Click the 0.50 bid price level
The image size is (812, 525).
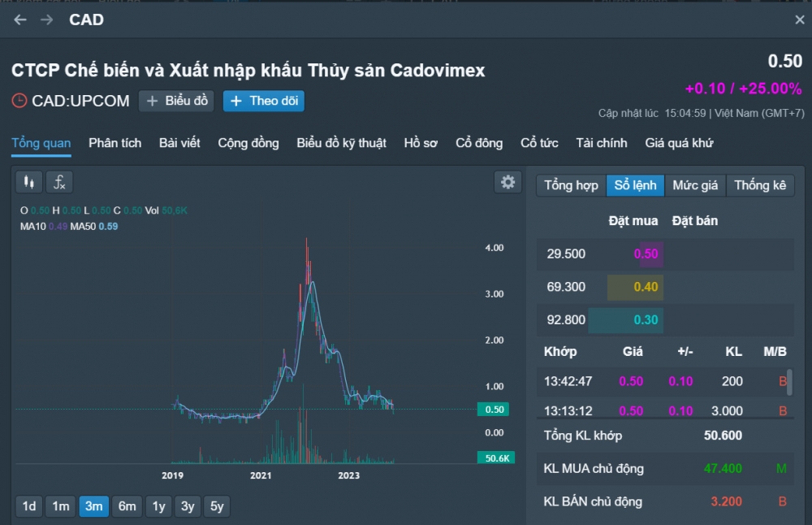[x=646, y=254]
